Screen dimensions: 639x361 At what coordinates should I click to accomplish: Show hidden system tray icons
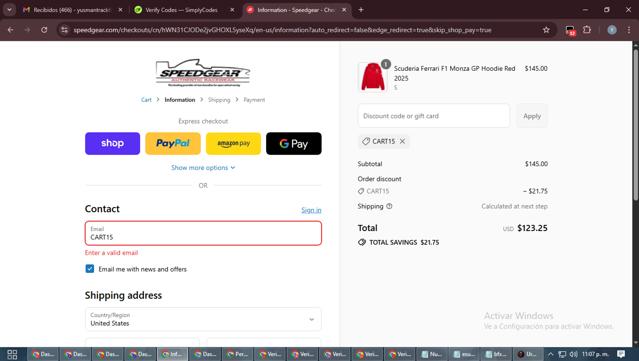tap(550, 354)
